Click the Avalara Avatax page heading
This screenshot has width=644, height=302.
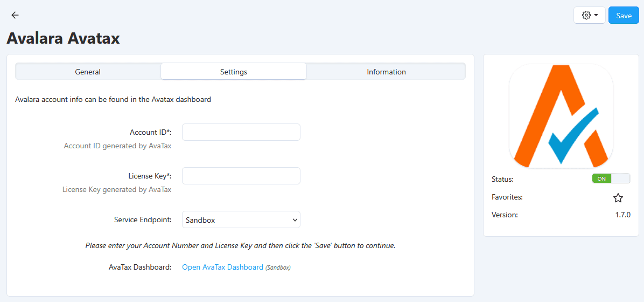pyautogui.click(x=63, y=39)
